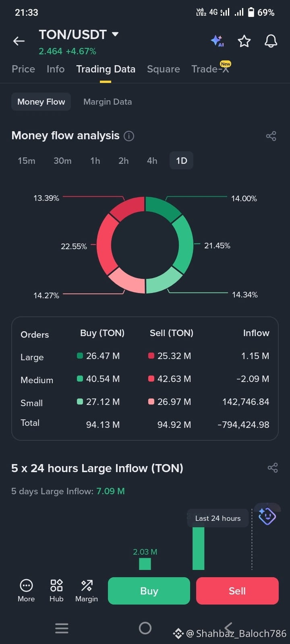Image resolution: width=290 pixels, height=644 pixels.
Task: Select the Money Flow sub-tab
Action: [41, 102]
